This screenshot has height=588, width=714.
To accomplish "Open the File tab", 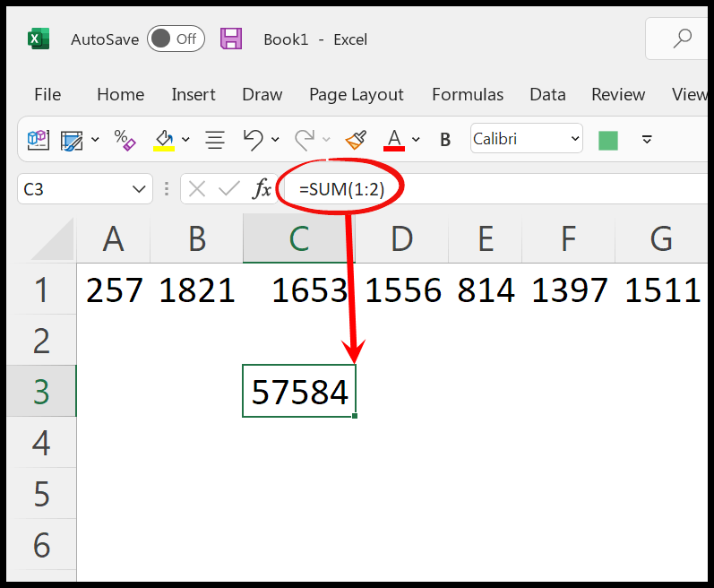I will click(x=47, y=94).
